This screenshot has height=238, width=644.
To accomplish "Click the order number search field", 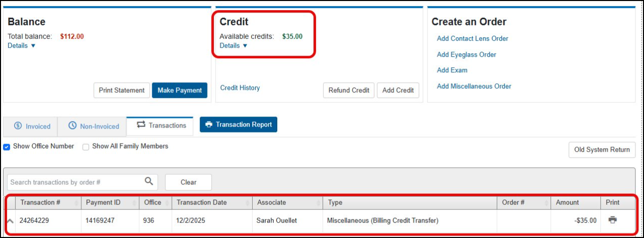I will point(75,182).
